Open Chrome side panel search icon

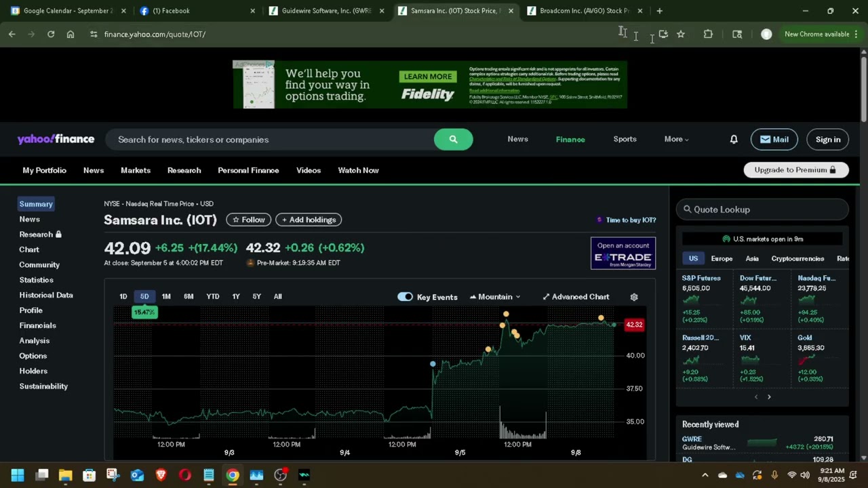(737, 34)
